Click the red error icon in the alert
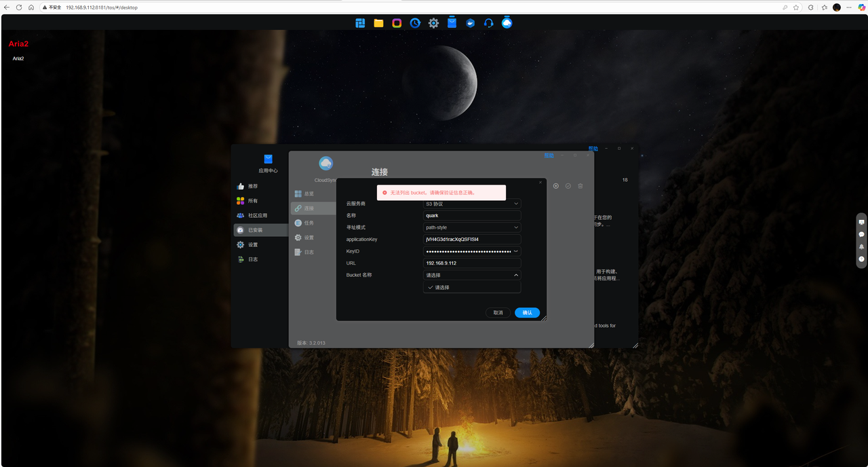The width and height of the screenshot is (868, 467). [x=384, y=193]
